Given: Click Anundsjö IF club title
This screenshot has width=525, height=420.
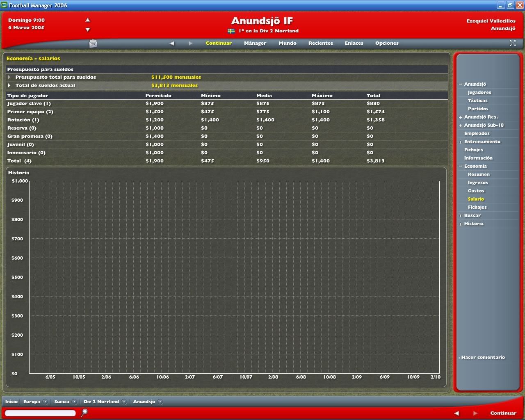Looking at the screenshot, I should coord(262,21).
